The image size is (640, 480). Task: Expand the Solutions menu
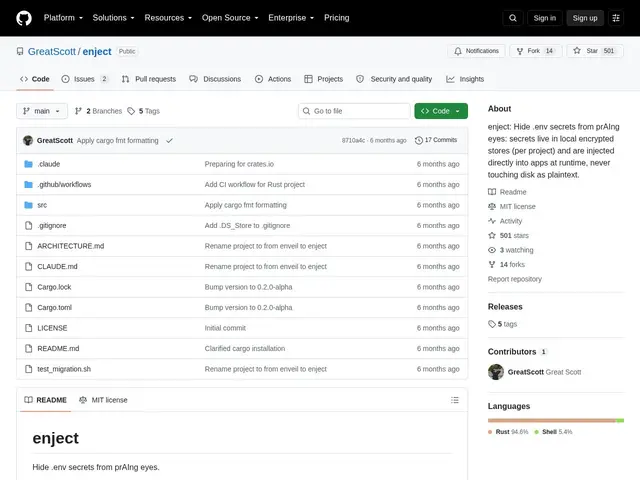coord(113,18)
